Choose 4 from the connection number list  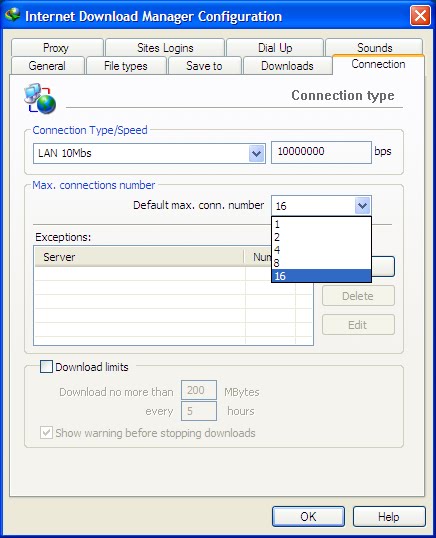(321, 250)
